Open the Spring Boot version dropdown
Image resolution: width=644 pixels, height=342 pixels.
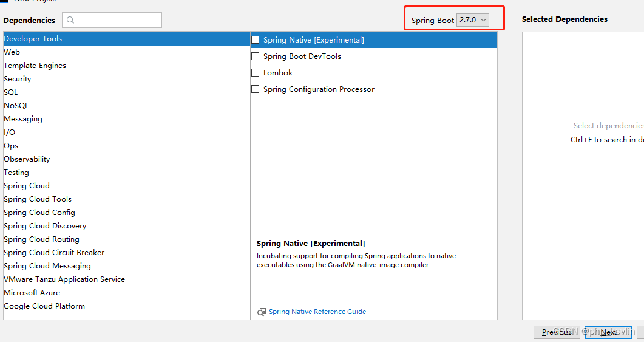[473, 19]
